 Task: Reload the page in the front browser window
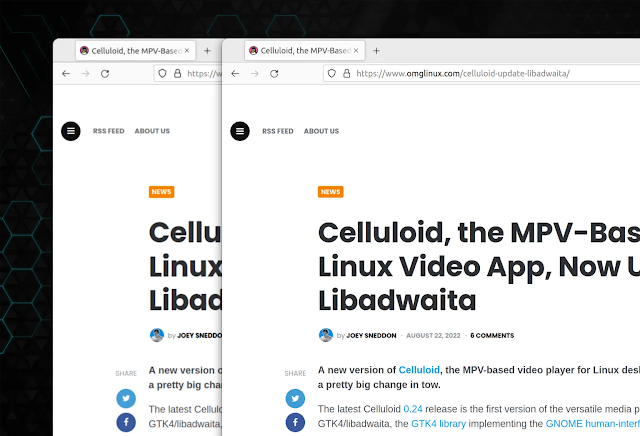[274, 73]
